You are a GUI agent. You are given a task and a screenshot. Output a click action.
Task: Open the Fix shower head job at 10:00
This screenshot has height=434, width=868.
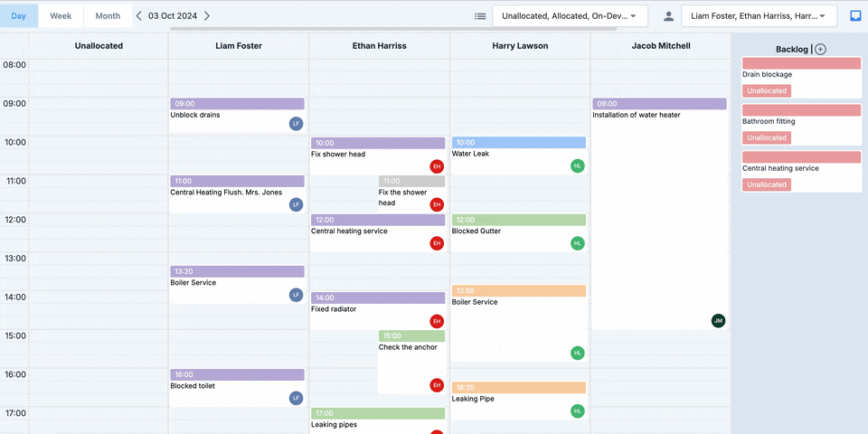[x=378, y=156]
